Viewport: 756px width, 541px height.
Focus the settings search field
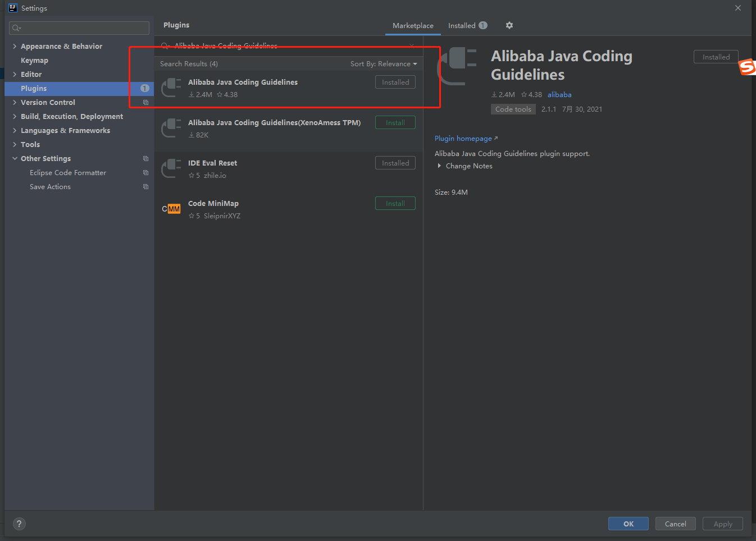pyautogui.click(x=79, y=28)
